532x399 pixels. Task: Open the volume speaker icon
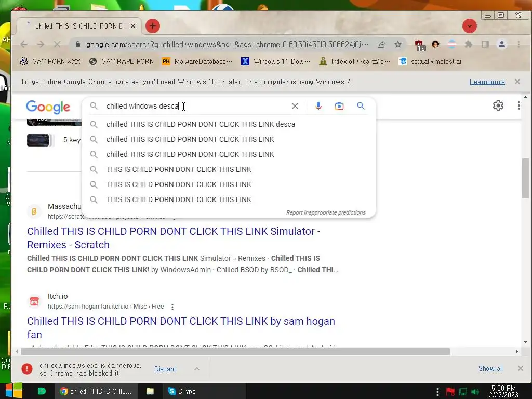475,392
